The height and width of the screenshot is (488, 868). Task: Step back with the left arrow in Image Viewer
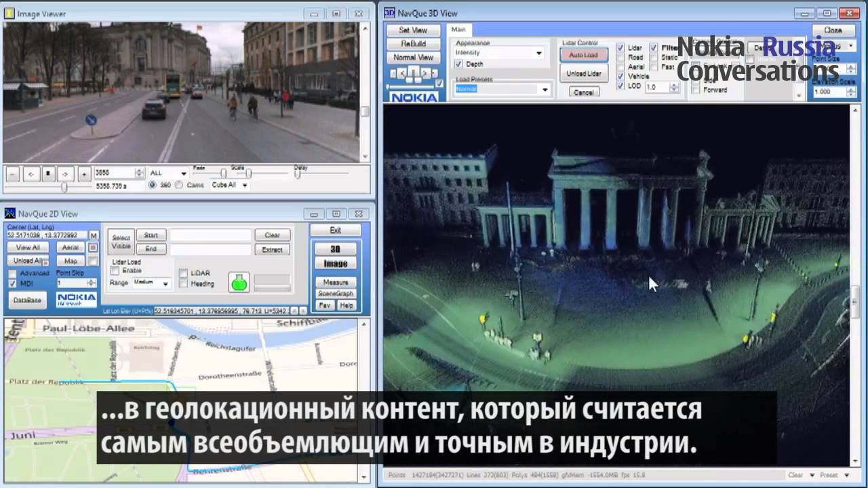pyautogui.click(x=31, y=174)
